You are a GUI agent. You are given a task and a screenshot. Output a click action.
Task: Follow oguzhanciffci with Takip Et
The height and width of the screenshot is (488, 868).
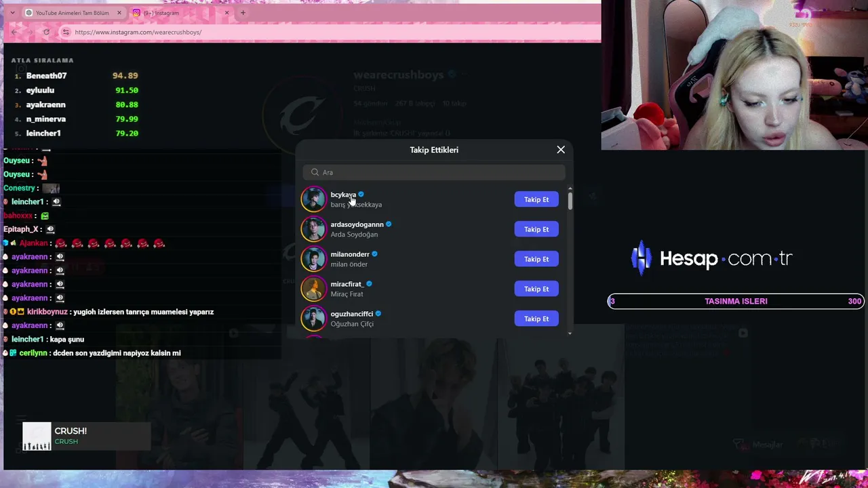(536, 319)
